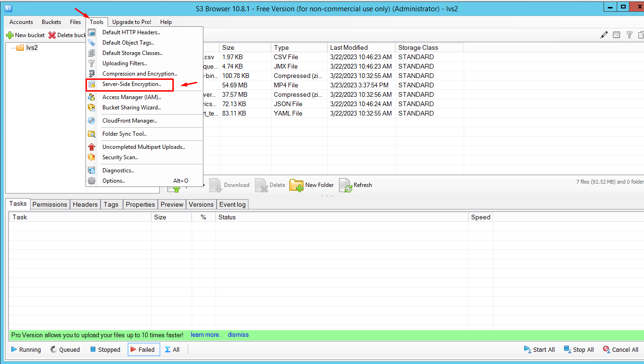The width and height of the screenshot is (644, 364).
Task: Click the grayed Download icon
Action: point(216,185)
